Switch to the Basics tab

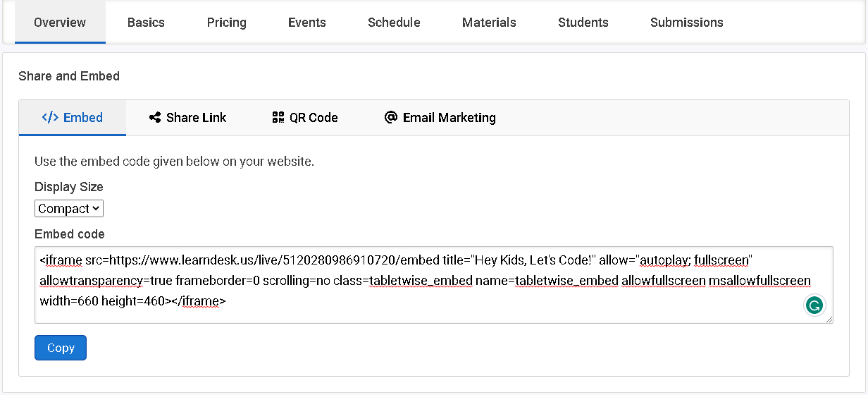coord(146,23)
